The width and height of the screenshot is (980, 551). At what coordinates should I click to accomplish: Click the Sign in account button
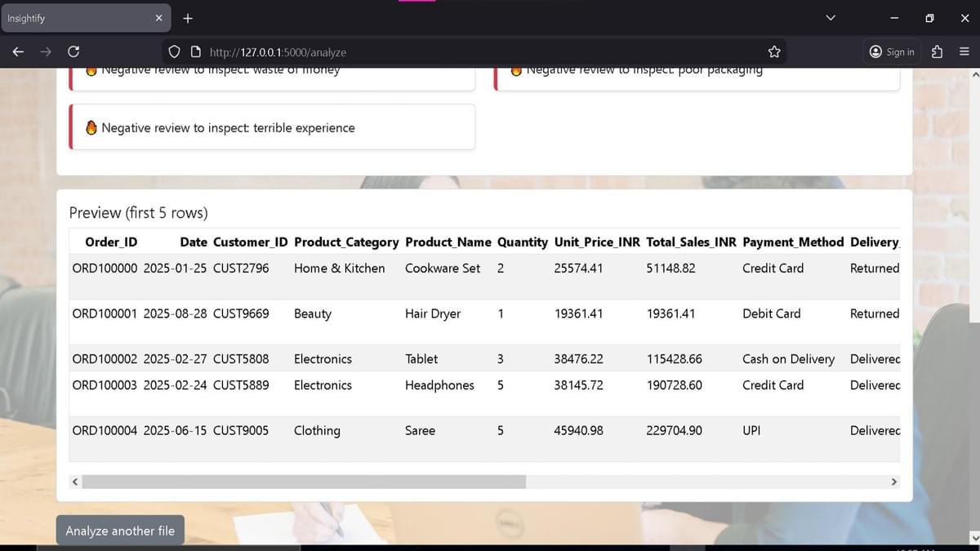coord(892,51)
